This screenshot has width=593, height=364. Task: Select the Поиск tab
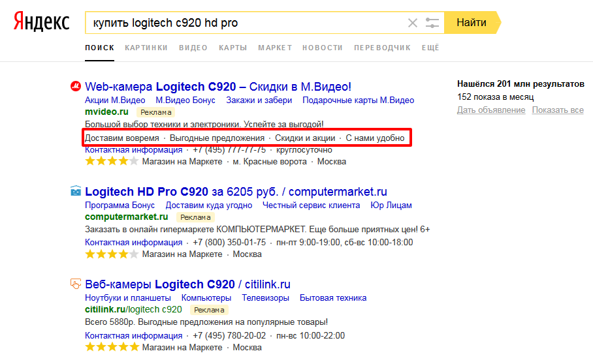[99, 48]
